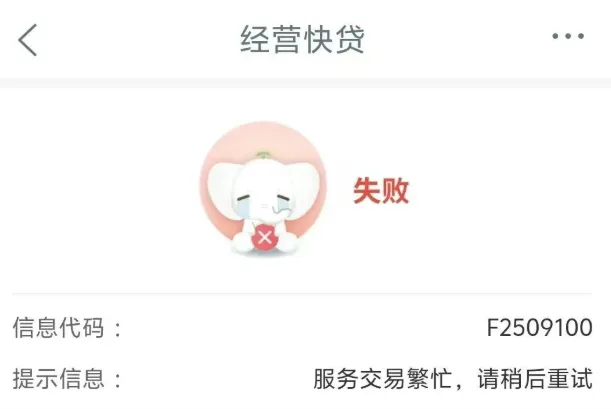Tap the thin divider line above 信息代码
The image size is (611, 409).
[x=302, y=293]
